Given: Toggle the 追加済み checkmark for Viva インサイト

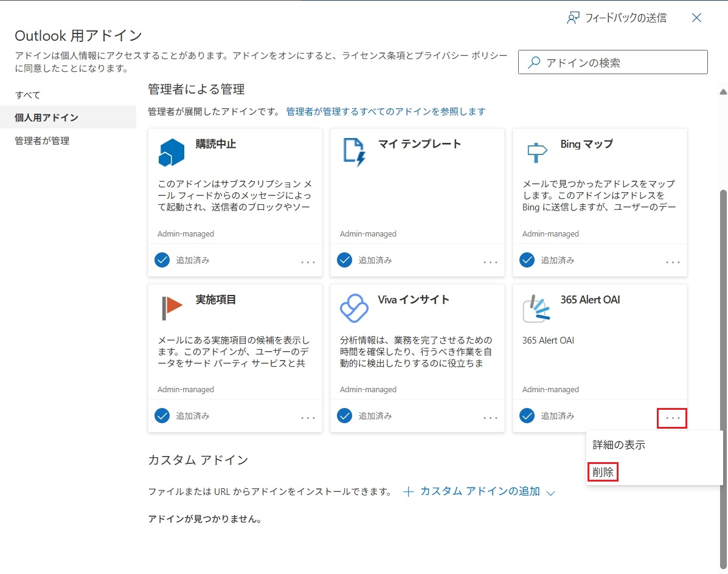Looking at the screenshot, I should tap(344, 416).
